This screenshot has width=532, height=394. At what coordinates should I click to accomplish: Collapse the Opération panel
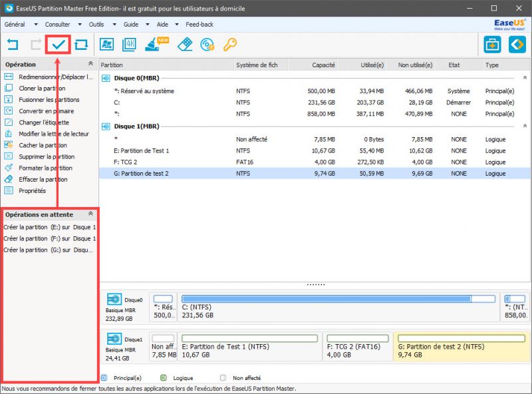coord(89,64)
